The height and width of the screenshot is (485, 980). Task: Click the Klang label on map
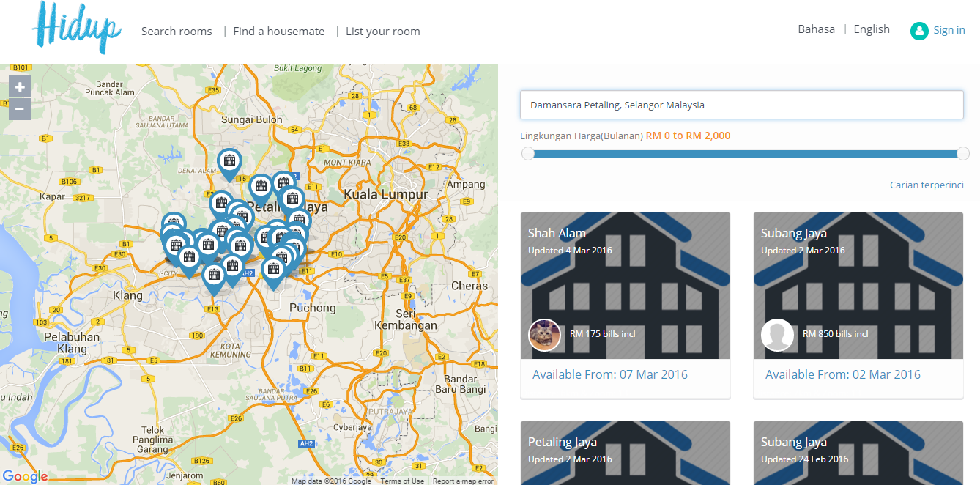(127, 296)
